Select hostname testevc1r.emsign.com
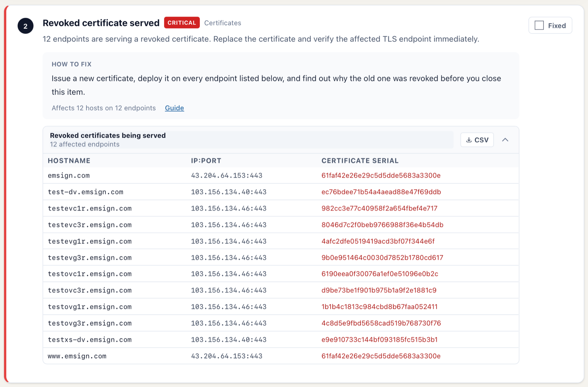Image resolution: width=588 pixels, height=387 pixels. pyautogui.click(x=90, y=209)
